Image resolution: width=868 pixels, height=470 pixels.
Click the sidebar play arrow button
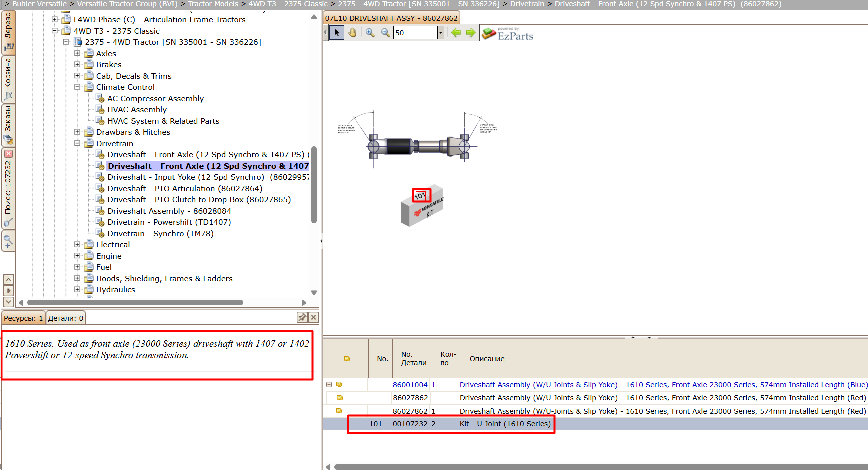pyautogui.click(x=8, y=291)
